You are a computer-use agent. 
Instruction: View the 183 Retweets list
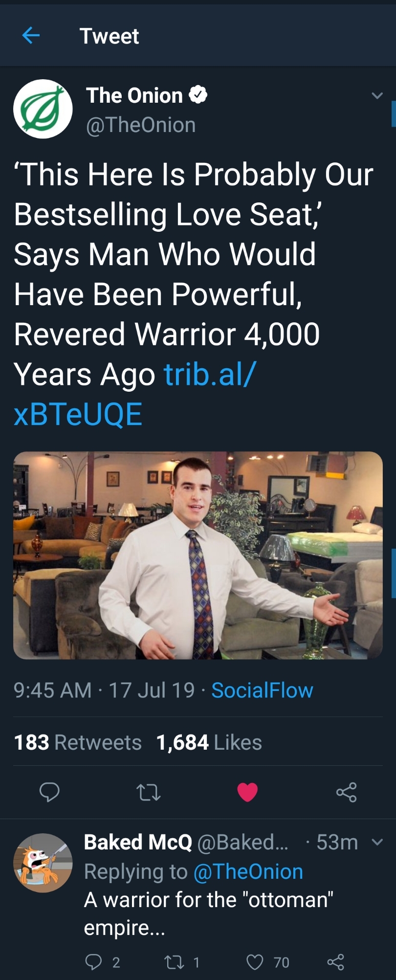click(x=78, y=742)
